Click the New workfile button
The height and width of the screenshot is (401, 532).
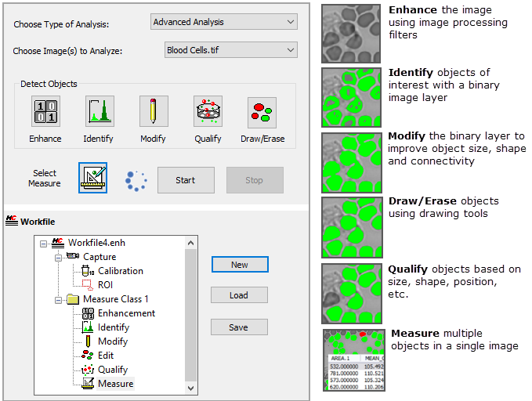(x=239, y=265)
